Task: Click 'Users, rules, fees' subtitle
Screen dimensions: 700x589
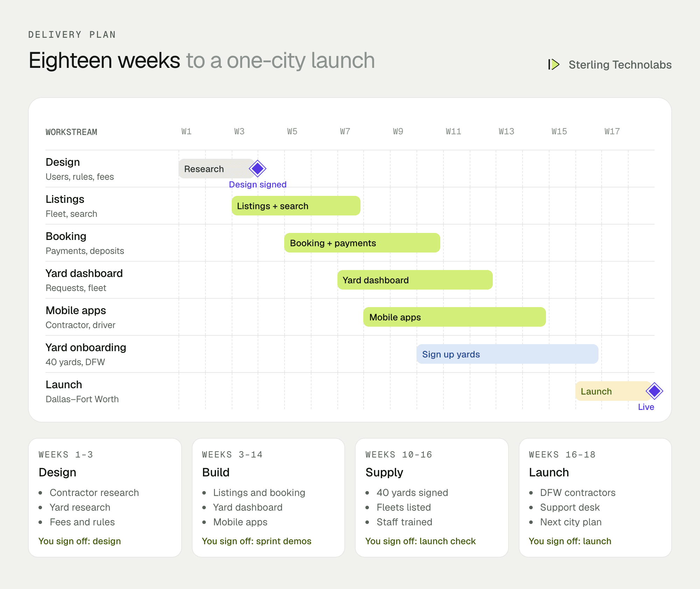Action: click(80, 177)
